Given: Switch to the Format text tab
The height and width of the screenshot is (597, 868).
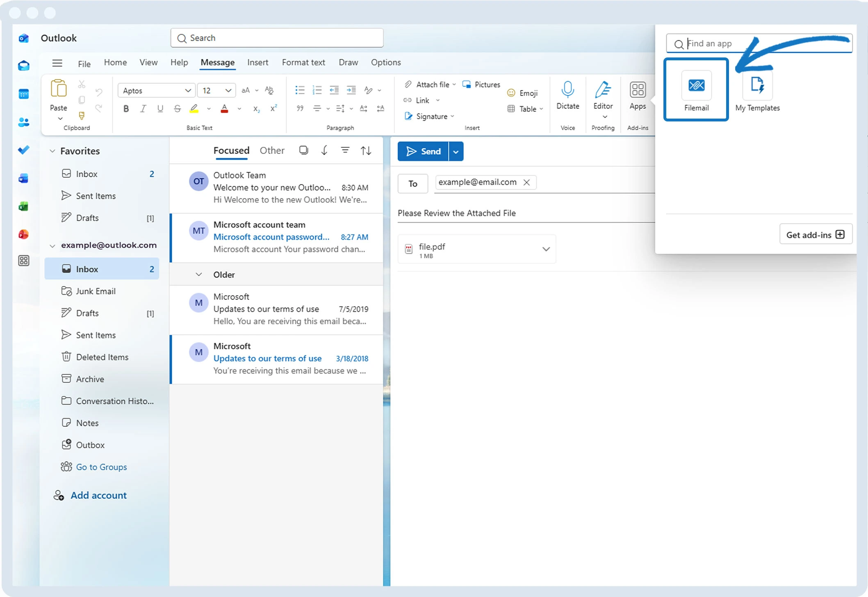Looking at the screenshot, I should point(303,62).
